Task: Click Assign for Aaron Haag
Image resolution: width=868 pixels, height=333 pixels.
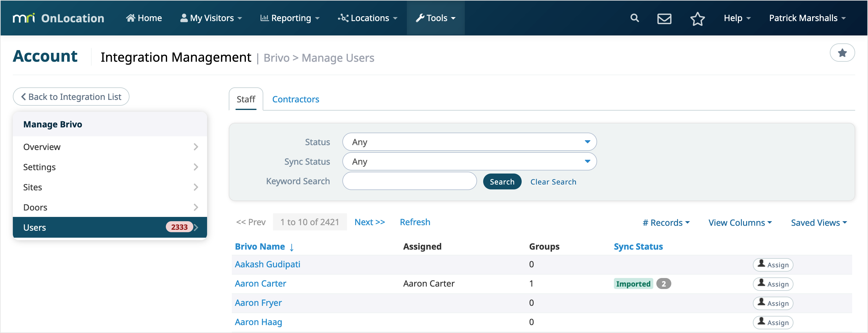Action: pos(773,322)
